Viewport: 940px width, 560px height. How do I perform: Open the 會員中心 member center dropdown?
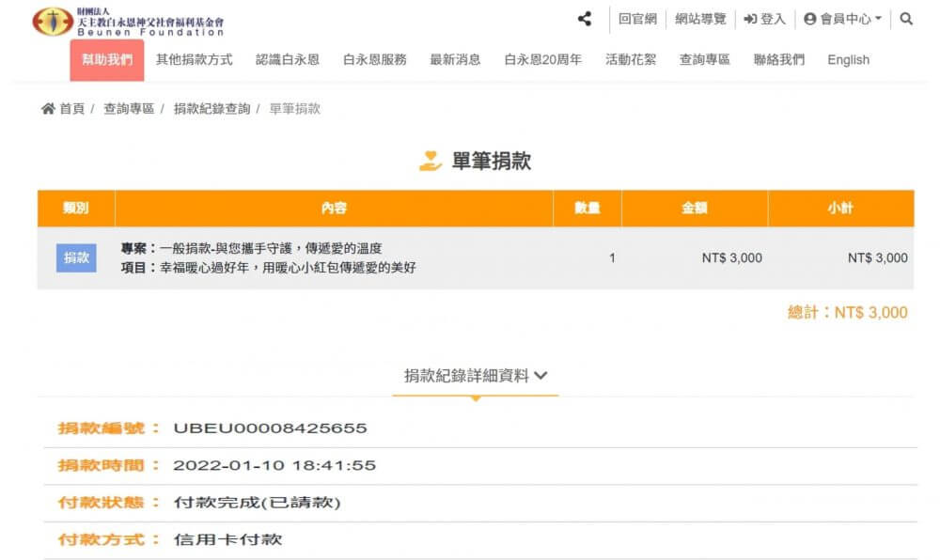tap(842, 19)
